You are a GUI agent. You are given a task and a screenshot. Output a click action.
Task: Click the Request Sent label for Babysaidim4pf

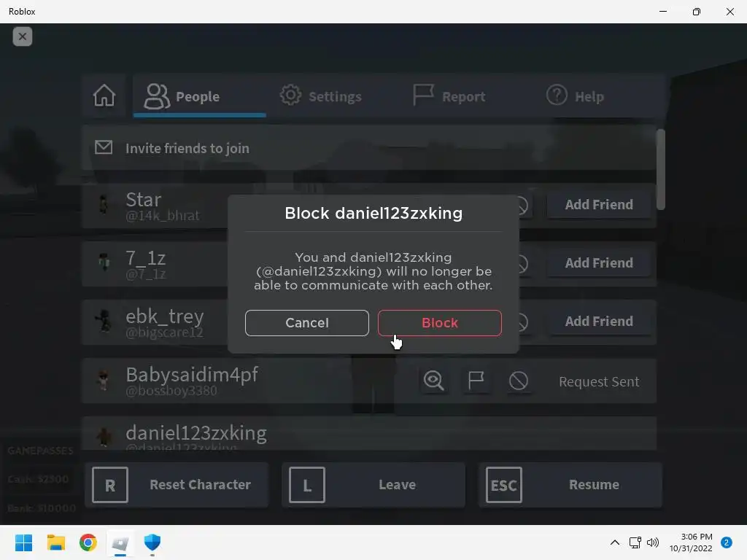point(599,382)
